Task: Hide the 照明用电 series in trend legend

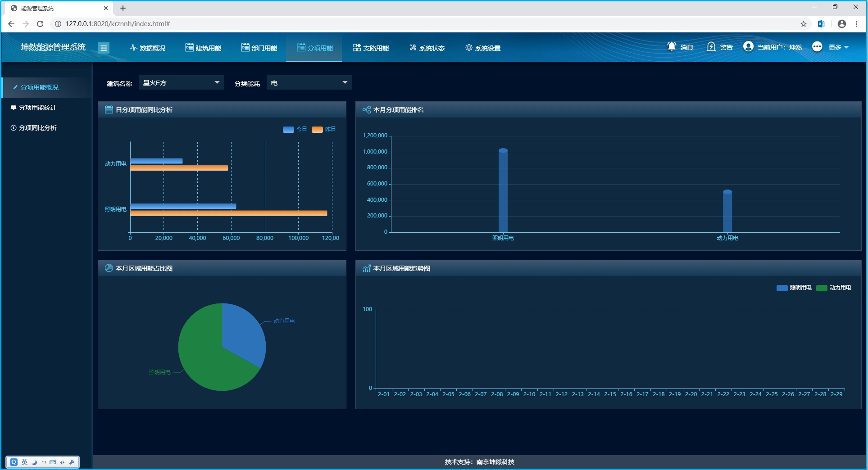Action: (782, 288)
